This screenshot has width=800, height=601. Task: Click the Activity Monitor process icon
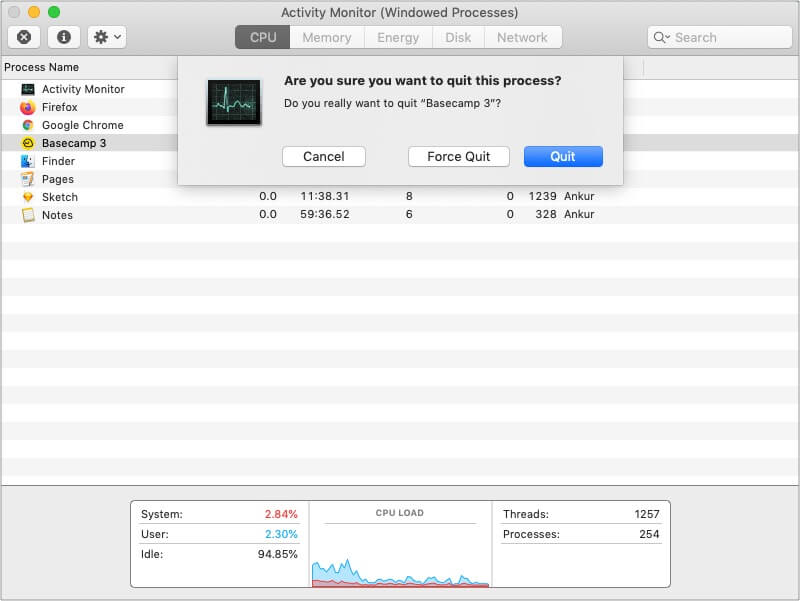coord(27,89)
